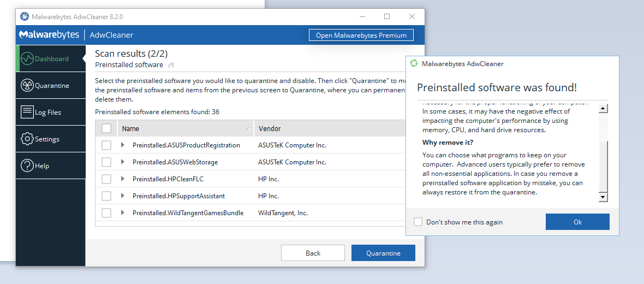The image size is (644, 284).
Task: Click the blue Quarantine button
Action: [383, 253]
